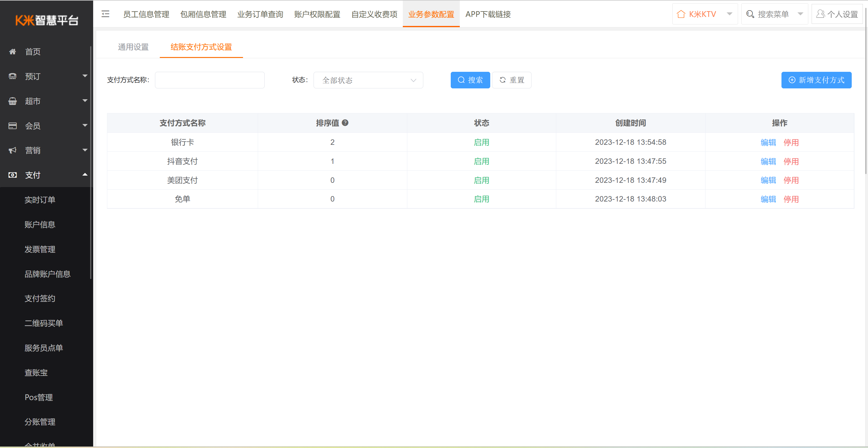Image resolution: width=868 pixels, height=448 pixels.
Task: Focus the 支付方式名称 input field
Action: pos(210,80)
